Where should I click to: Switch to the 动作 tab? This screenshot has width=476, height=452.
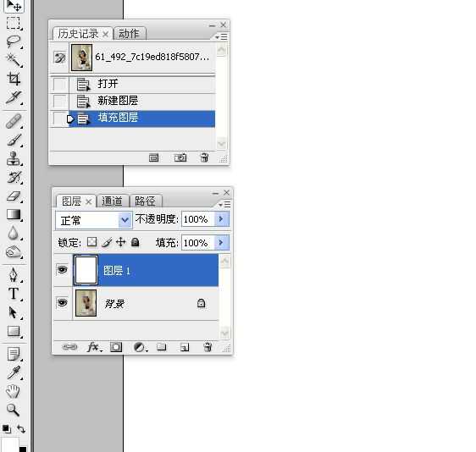(x=130, y=33)
